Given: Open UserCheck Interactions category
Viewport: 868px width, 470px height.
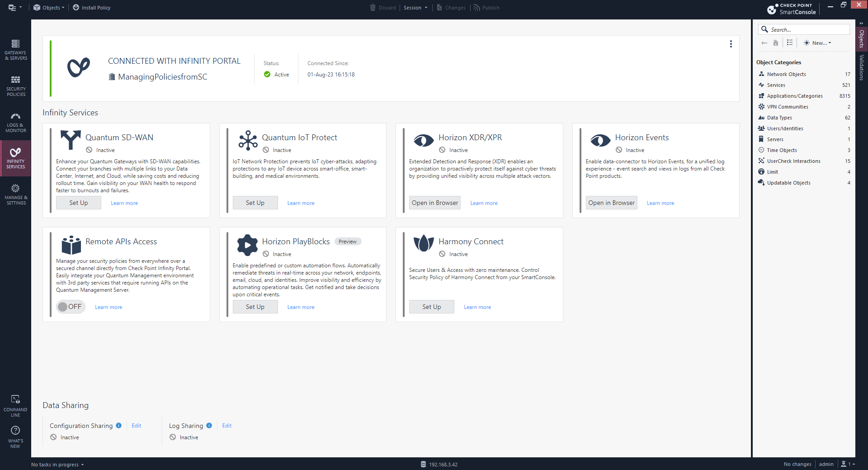Looking at the screenshot, I should [x=804, y=161].
